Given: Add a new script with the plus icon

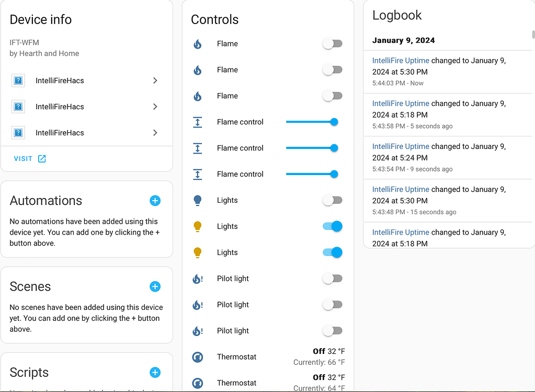Looking at the screenshot, I should point(155,373).
